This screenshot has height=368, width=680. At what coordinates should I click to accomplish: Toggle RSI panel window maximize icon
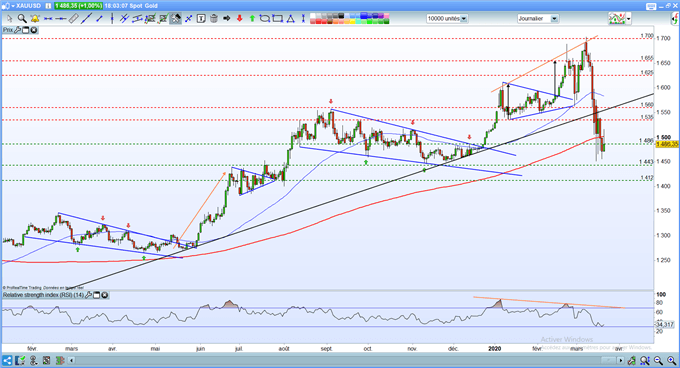(97, 295)
